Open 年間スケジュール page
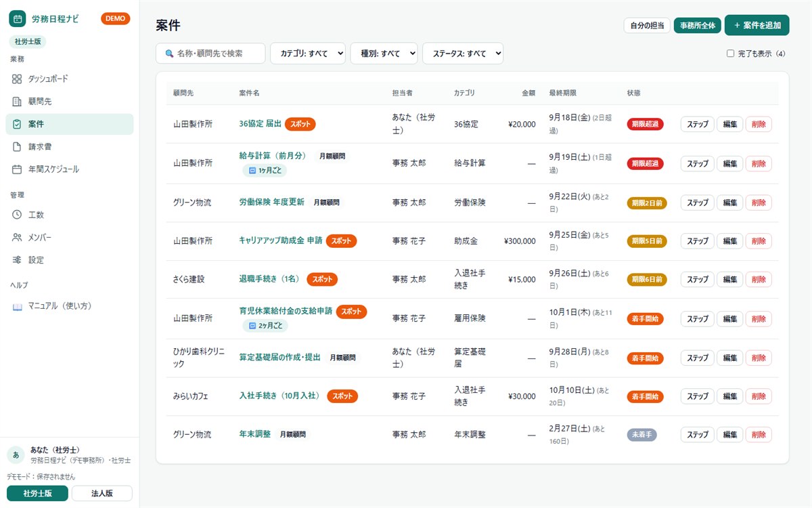The height and width of the screenshot is (508, 812). [x=70, y=169]
